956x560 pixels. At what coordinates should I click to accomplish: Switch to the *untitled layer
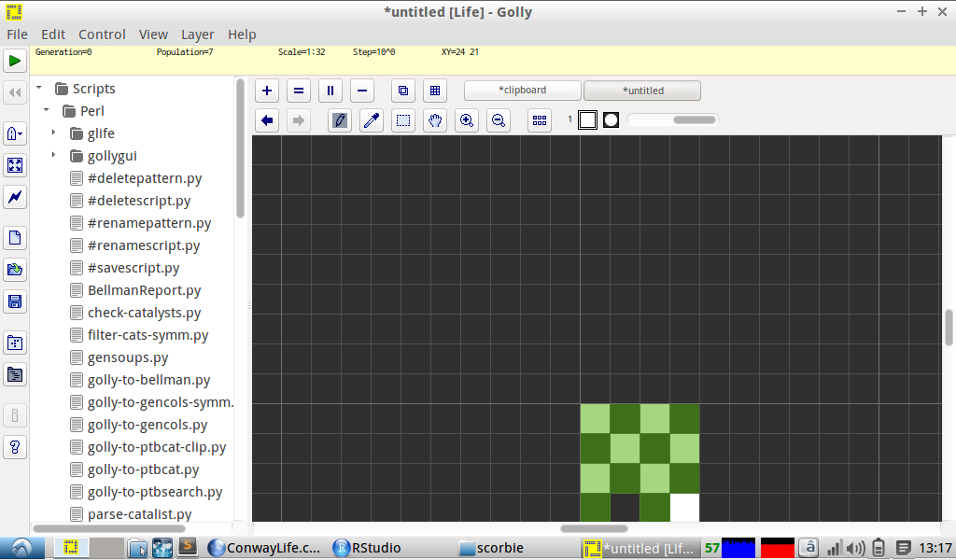click(x=642, y=91)
